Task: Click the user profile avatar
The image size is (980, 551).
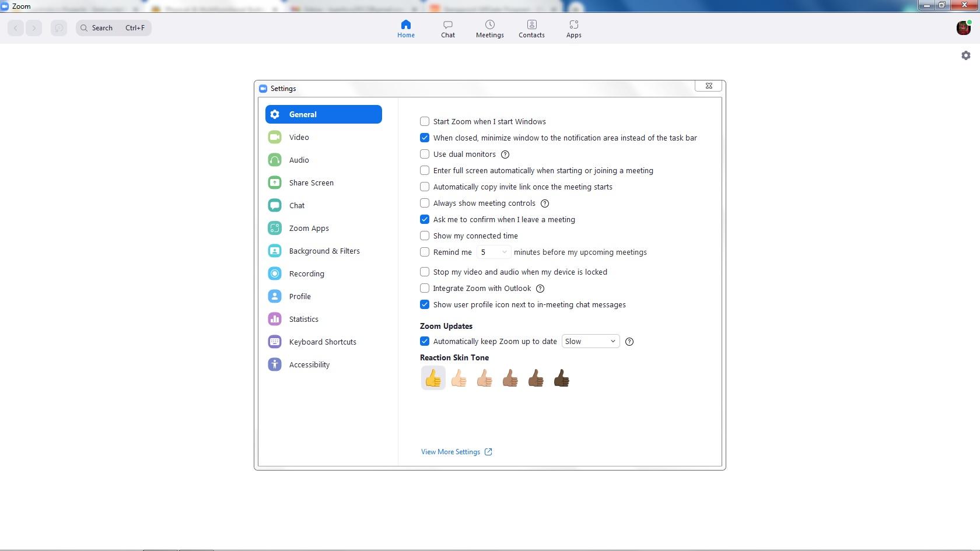Action: tap(964, 27)
